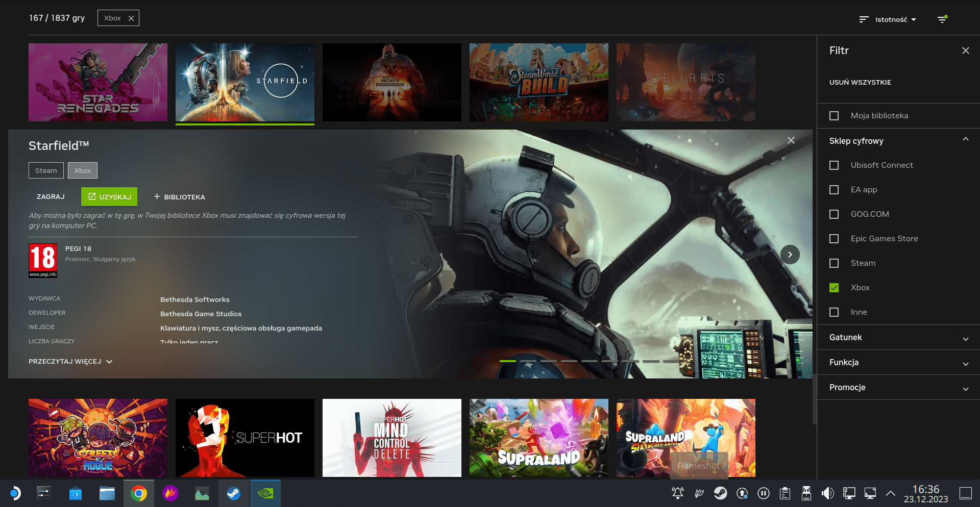Check the Ubisoft Connect store filter
Screen dimensions: 980x507
[x=834, y=165]
